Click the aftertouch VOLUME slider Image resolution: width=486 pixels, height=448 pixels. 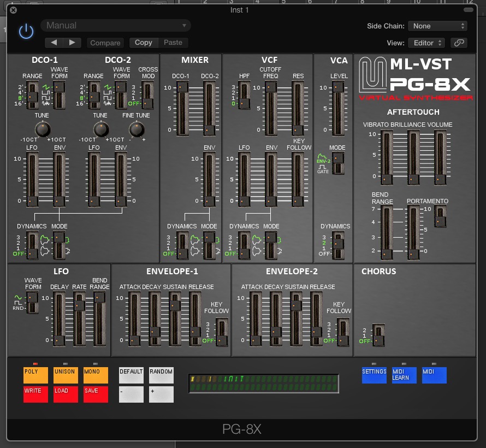point(440,157)
